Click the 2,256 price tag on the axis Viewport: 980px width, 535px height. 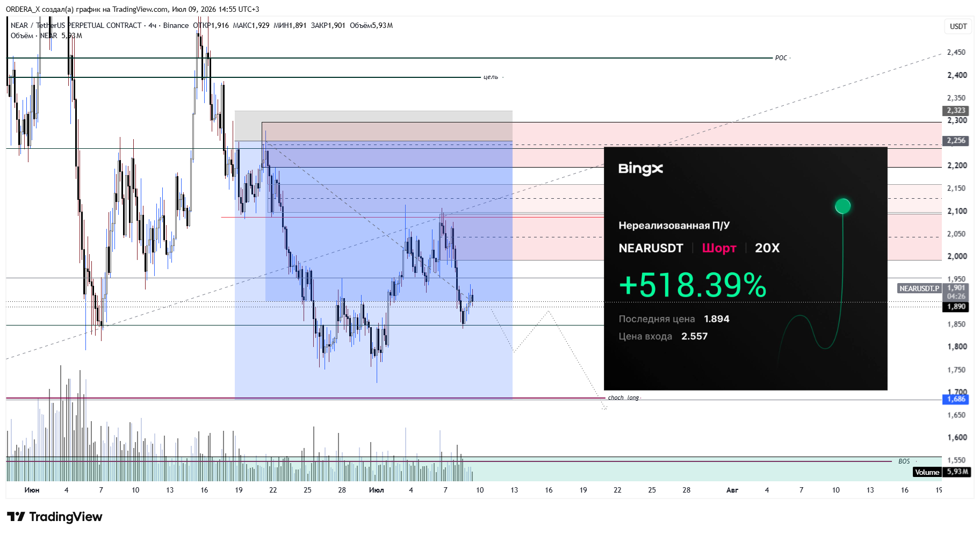tap(956, 140)
